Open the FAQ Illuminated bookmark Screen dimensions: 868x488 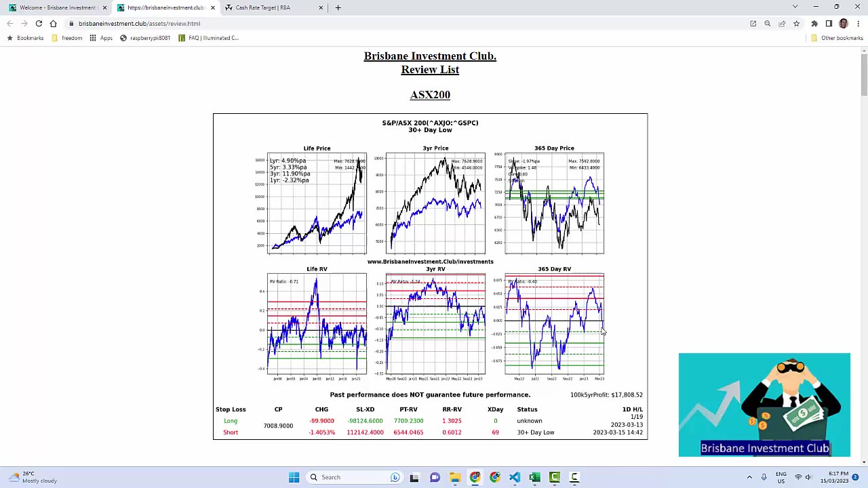tap(208, 38)
